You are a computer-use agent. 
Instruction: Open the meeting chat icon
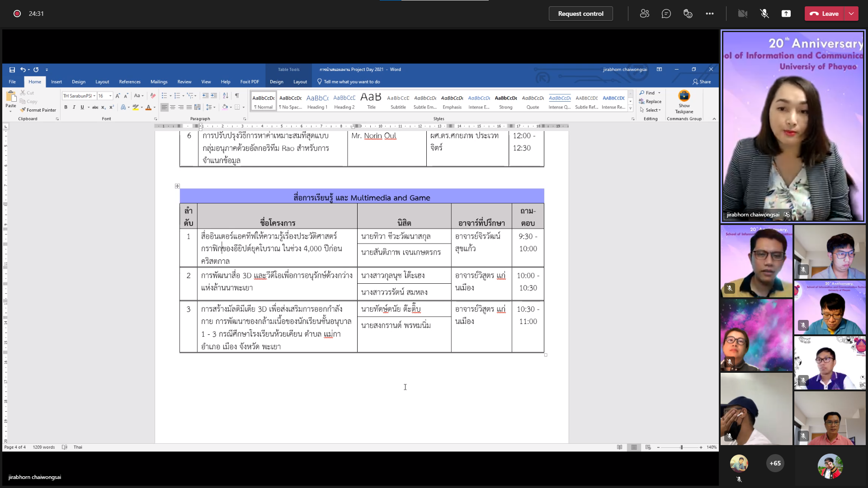(x=666, y=14)
